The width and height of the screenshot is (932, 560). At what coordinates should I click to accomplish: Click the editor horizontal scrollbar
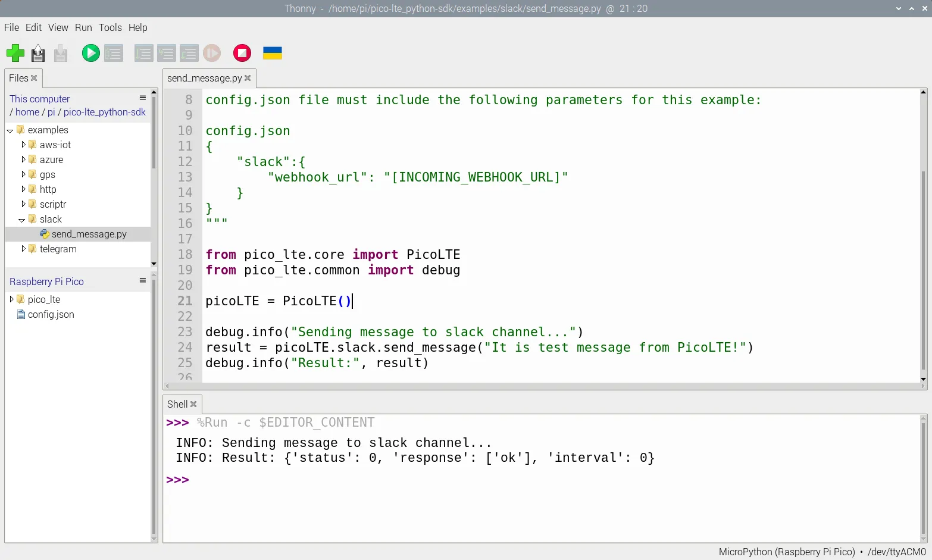tap(545, 386)
